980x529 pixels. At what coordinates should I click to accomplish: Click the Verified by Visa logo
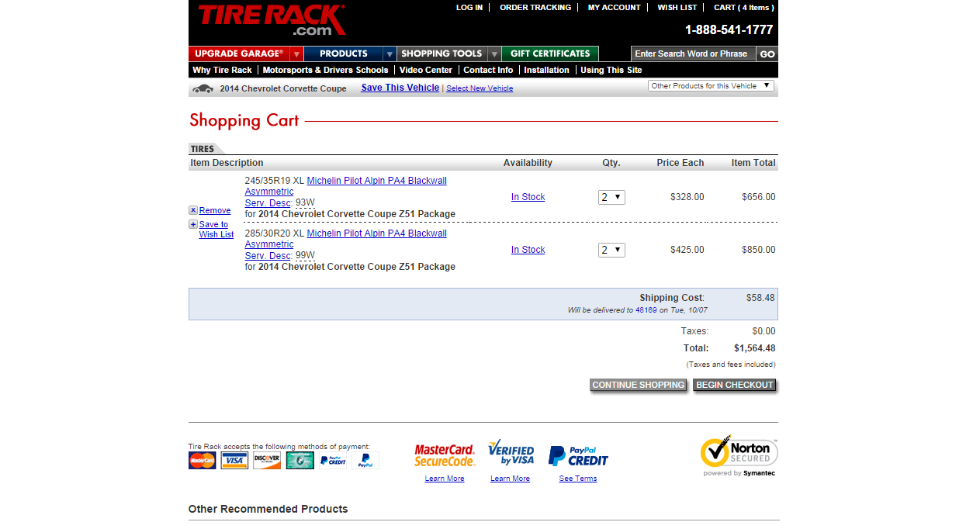511,453
